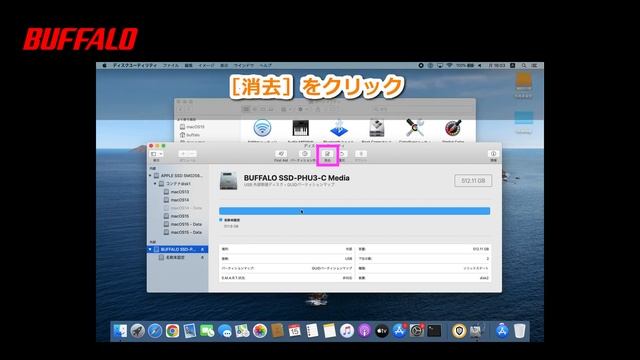Click the BUFFALO SSD-PHU3-C Media disk icon
The image size is (640, 360).
[228, 180]
